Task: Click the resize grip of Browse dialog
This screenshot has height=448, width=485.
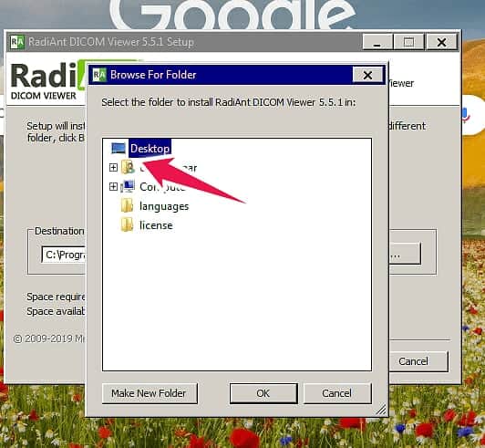Action: 381,410
